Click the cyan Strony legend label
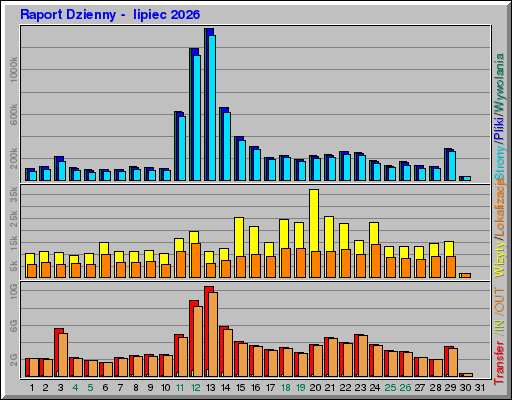 pyautogui.click(x=499, y=163)
